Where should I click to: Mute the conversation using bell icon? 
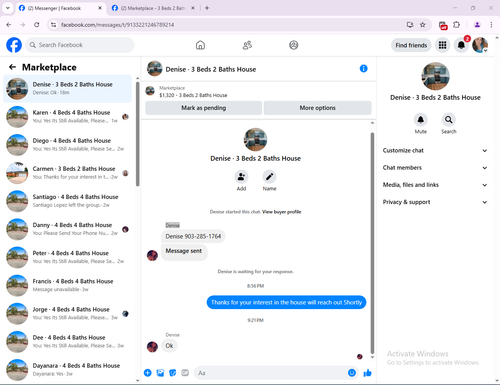click(421, 119)
